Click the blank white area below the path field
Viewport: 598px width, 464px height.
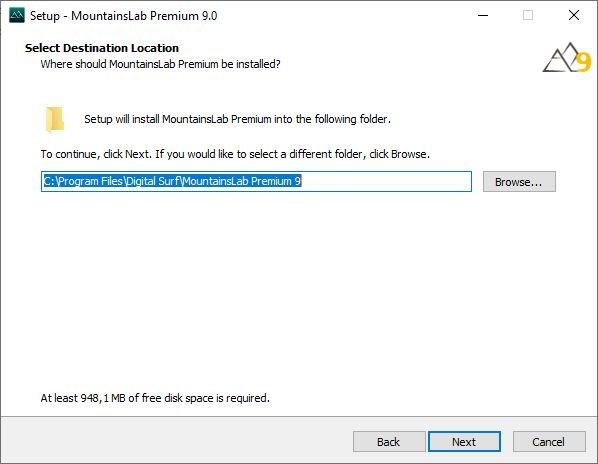pyautogui.click(x=297, y=290)
